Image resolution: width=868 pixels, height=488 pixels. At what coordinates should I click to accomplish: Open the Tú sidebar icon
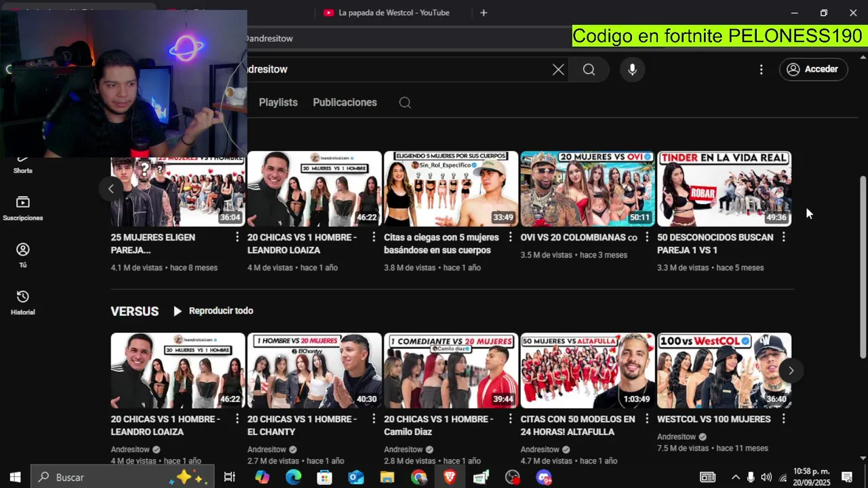coord(23,256)
